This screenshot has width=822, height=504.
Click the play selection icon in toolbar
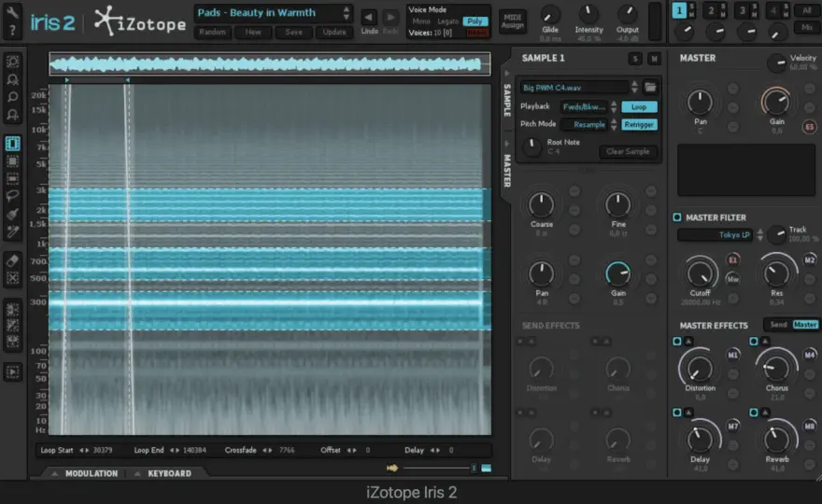[12, 372]
